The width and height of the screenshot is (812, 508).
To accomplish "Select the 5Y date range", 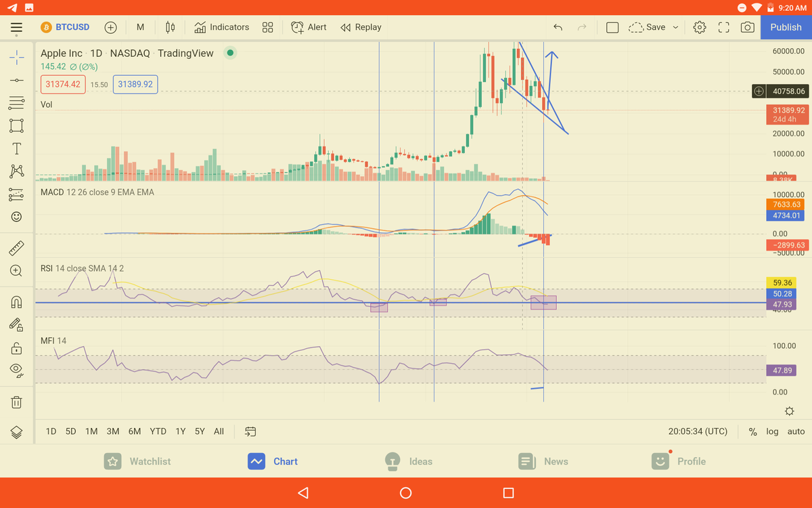I will click(200, 431).
